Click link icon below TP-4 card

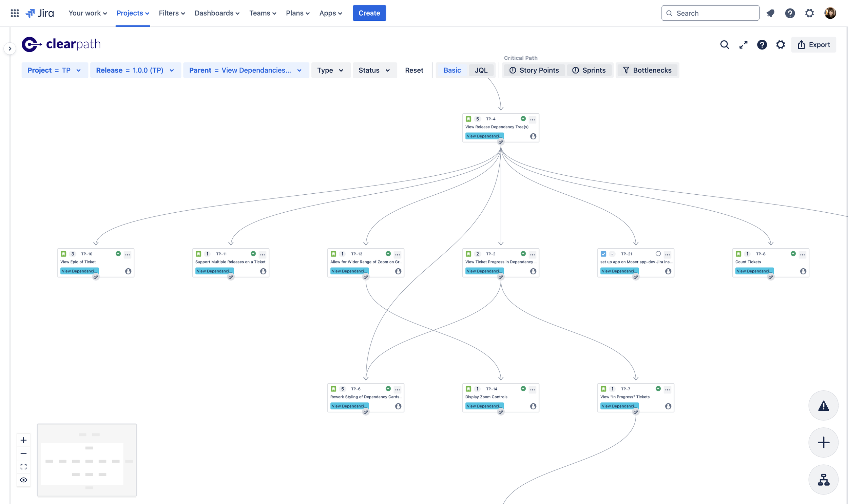click(x=501, y=142)
